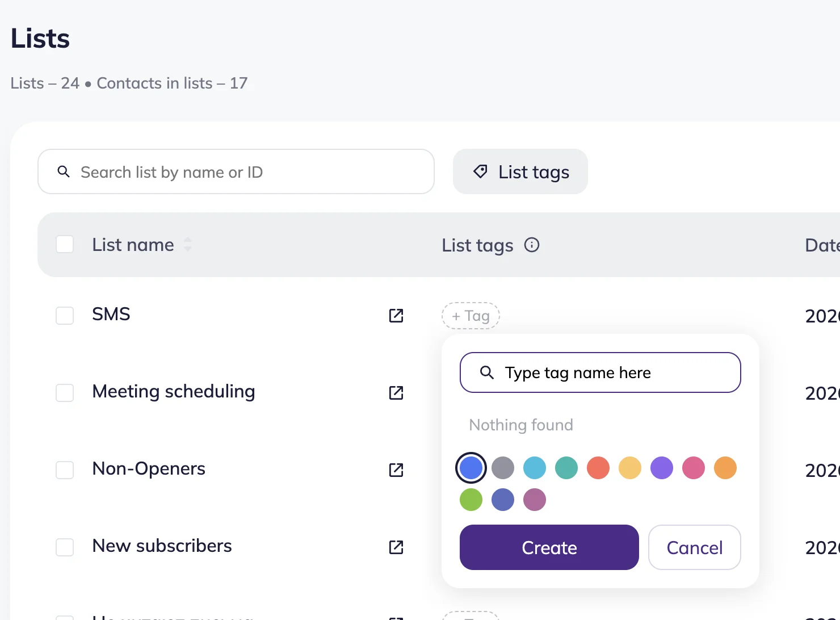This screenshot has height=620, width=840.
Task: Click the List tags info icon
Action: coord(532,245)
